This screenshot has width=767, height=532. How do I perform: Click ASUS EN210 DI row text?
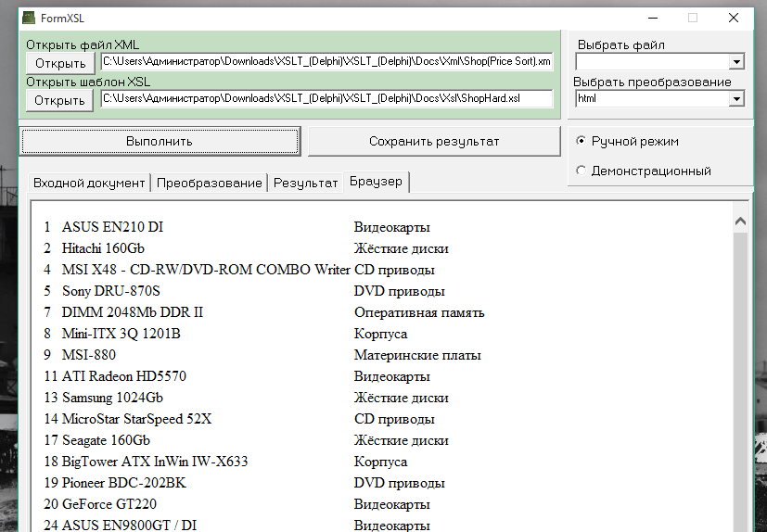coord(112,227)
